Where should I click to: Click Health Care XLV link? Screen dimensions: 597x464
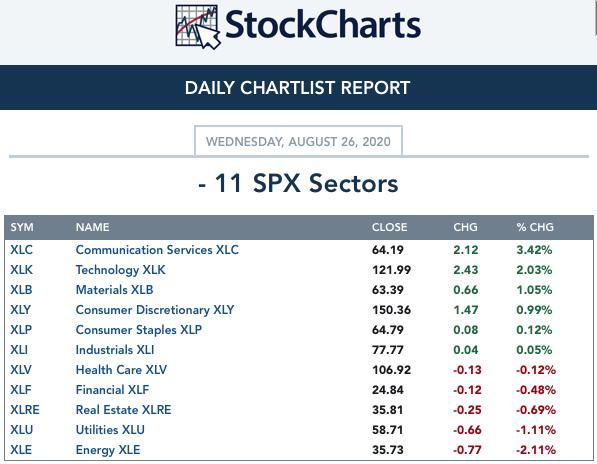[121, 370]
